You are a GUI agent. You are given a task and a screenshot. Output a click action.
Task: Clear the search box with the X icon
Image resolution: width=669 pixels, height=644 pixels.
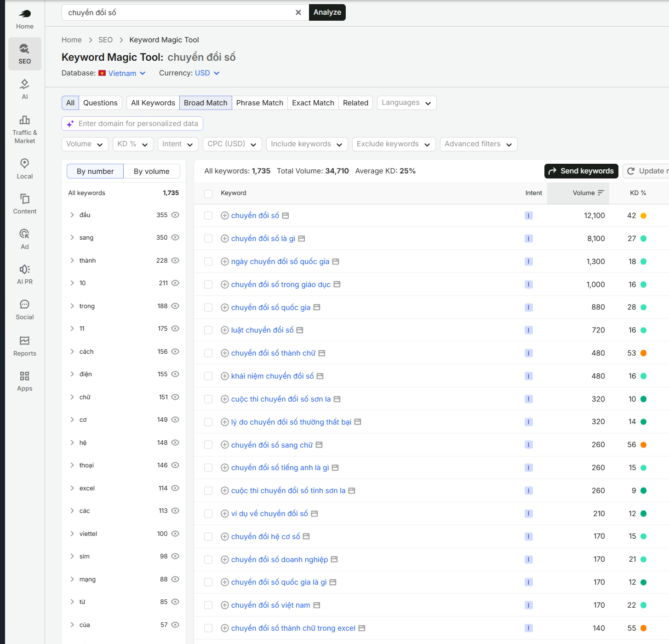pos(298,12)
